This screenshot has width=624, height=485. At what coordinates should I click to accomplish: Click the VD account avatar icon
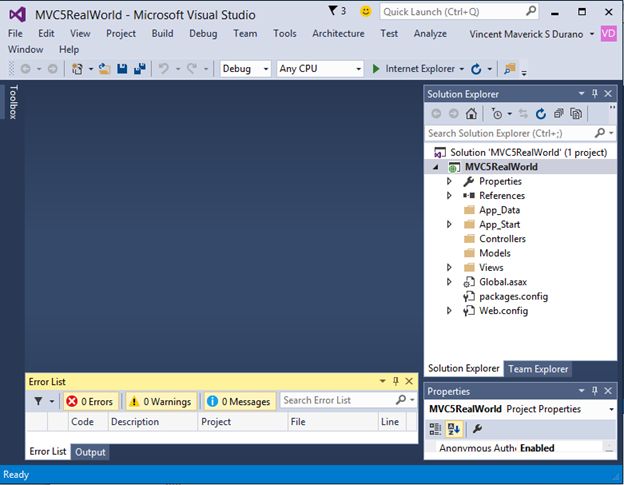[608, 34]
